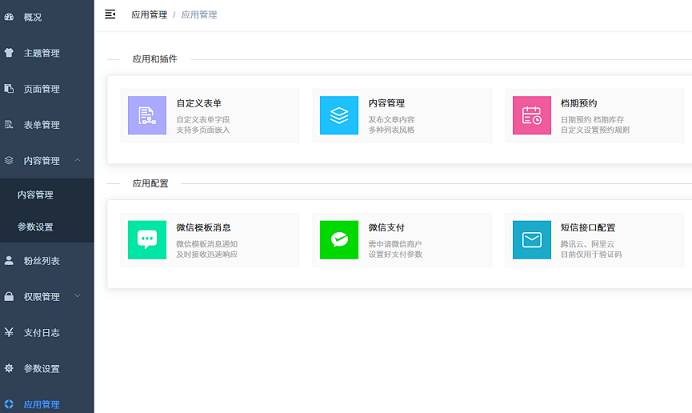Click the 概况 dashboard icon in sidebar
The width and height of the screenshot is (692, 413).
(x=9, y=17)
